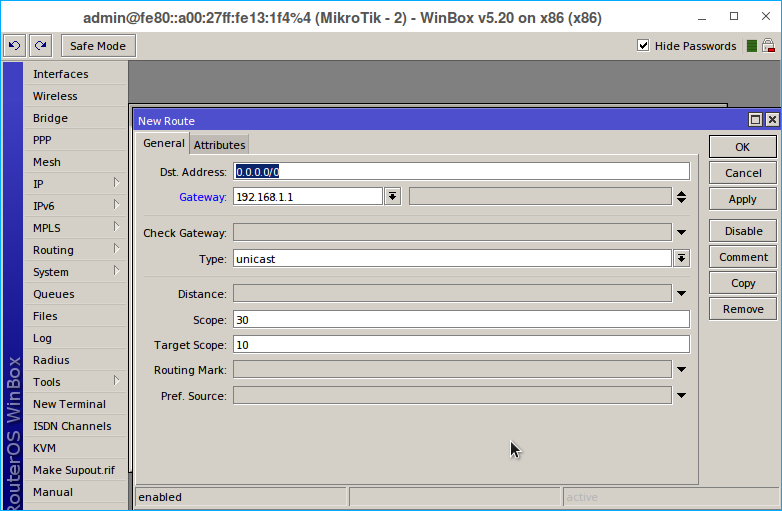Maximize the New Route dialog
Viewport: 782px width, 511px height.
coord(756,120)
